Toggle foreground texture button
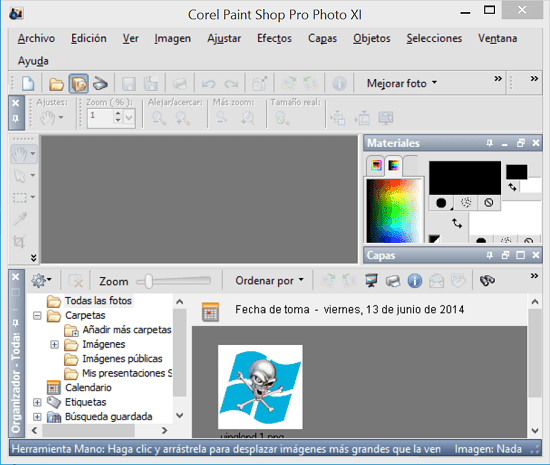The height and width of the screenshot is (465, 550). click(x=466, y=202)
